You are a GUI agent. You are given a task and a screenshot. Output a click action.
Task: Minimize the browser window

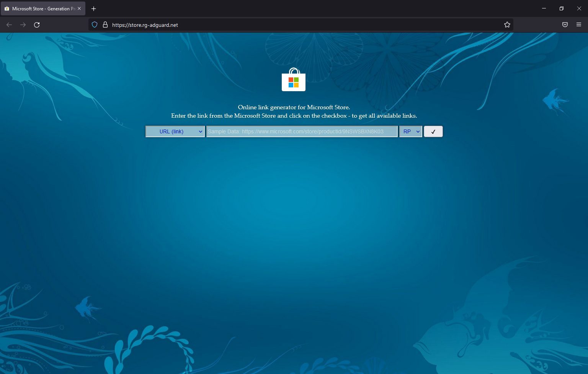(x=544, y=8)
